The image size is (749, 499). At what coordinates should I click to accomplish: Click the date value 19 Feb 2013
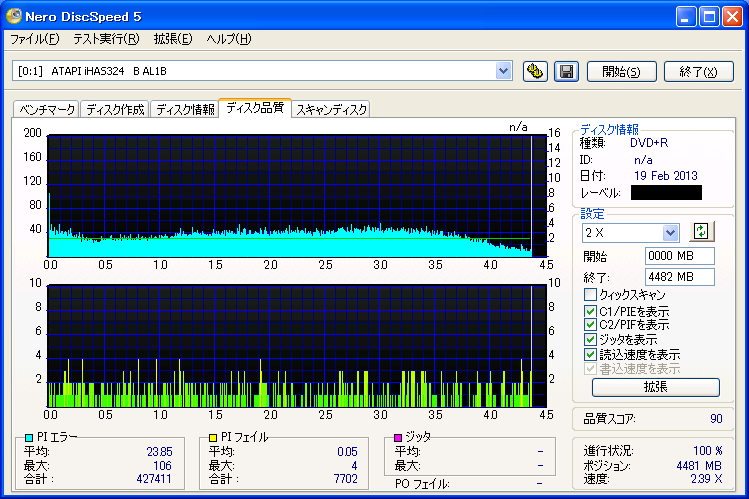click(x=665, y=176)
